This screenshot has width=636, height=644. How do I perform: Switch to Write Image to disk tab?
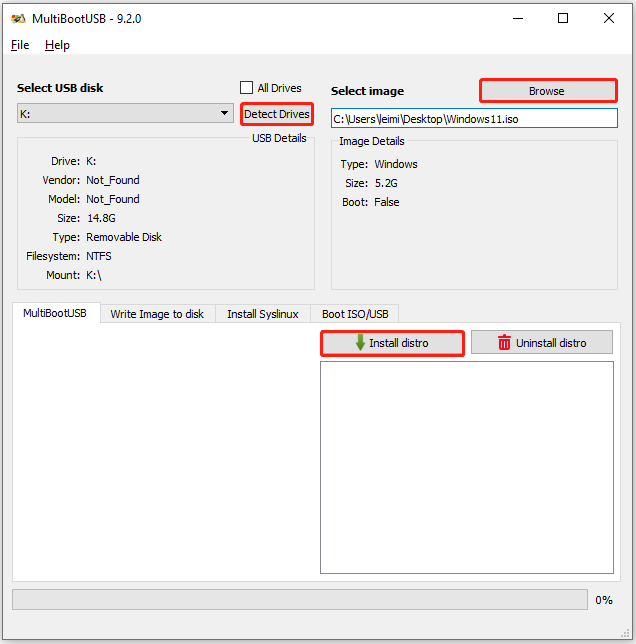coord(157,314)
